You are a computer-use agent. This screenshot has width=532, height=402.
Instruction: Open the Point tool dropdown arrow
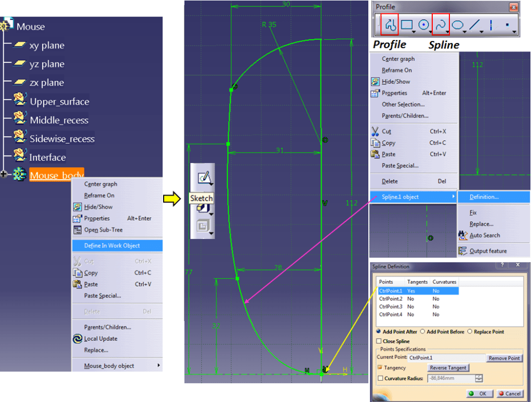point(514,32)
